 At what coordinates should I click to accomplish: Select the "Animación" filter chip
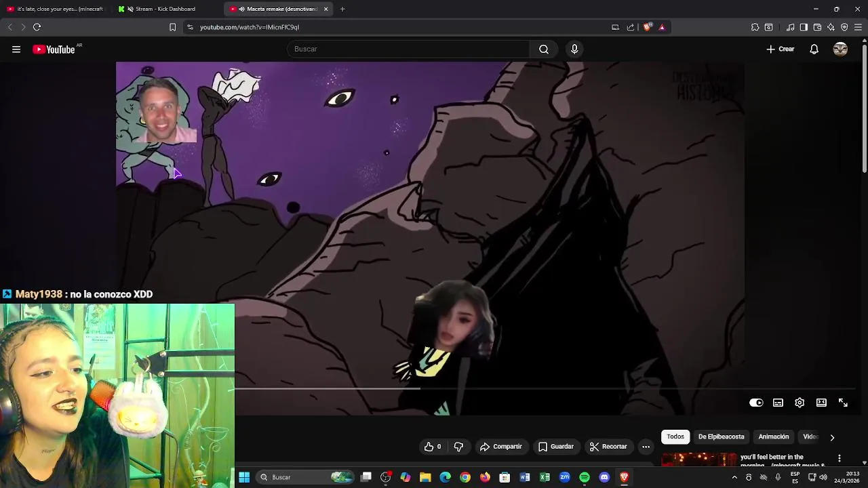coord(774,437)
